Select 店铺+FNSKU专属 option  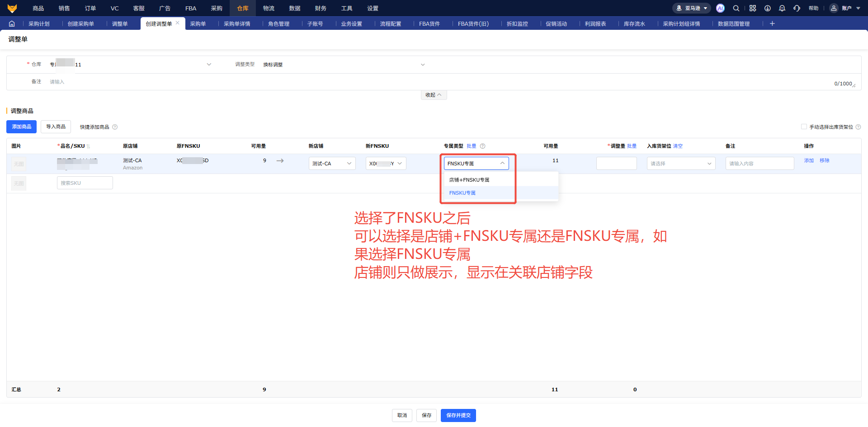click(x=469, y=180)
